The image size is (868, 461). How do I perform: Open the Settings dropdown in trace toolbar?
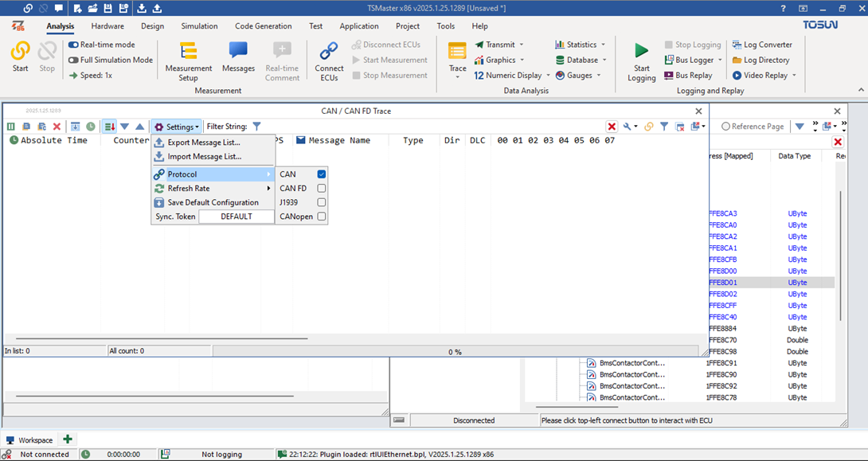[x=176, y=127]
